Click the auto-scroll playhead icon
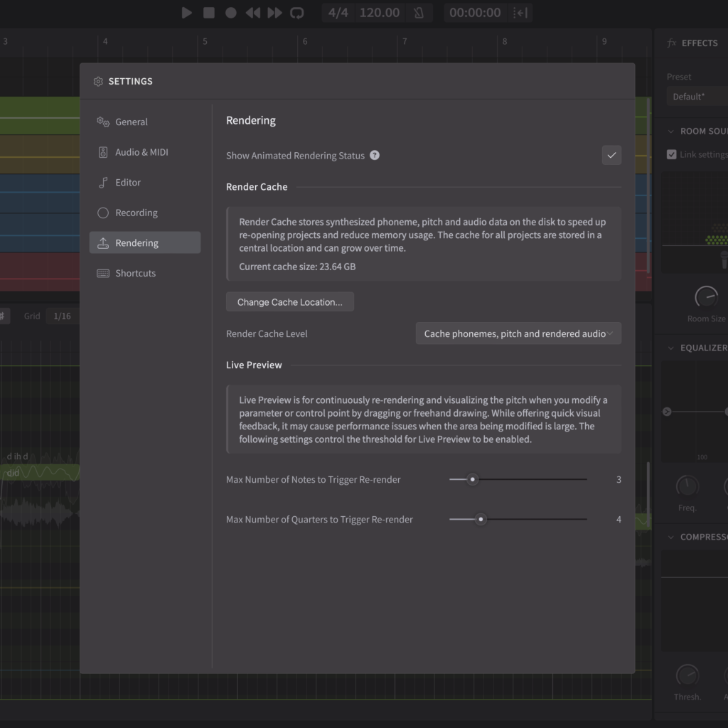Viewport: 728px width, 728px height. [x=521, y=13]
